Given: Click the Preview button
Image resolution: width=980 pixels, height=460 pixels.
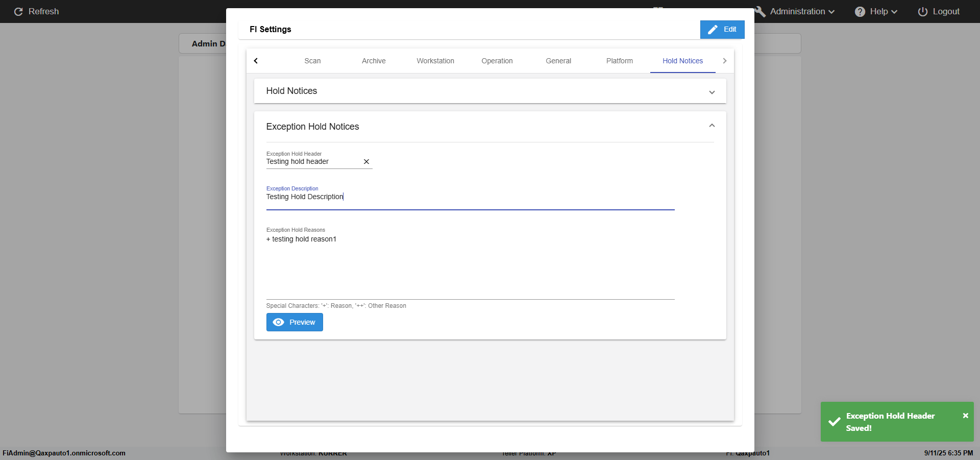Looking at the screenshot, I should [x=295, y=322].
